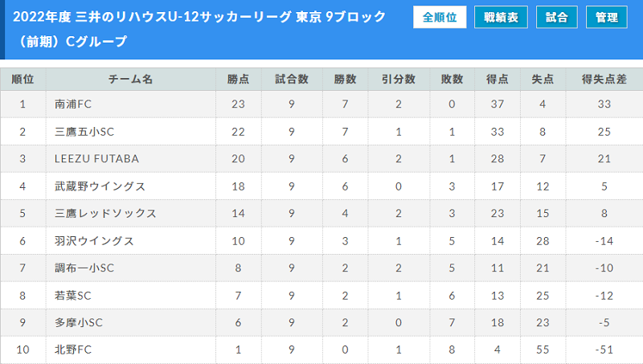Open 三鷹レッドソックス team entry
Screen dimensions: 643x364
pos(105,213)
